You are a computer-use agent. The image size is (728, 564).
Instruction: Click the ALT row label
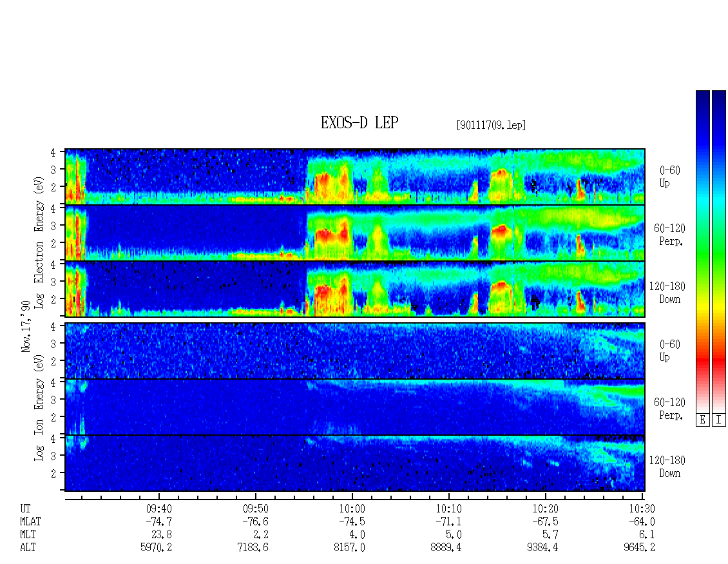click(x=28, y=547)
